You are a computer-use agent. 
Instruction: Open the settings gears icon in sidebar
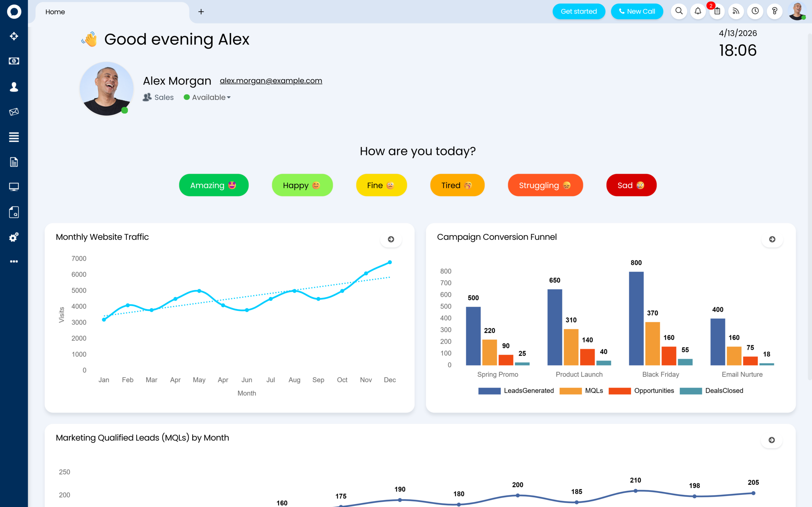point(14,237)
